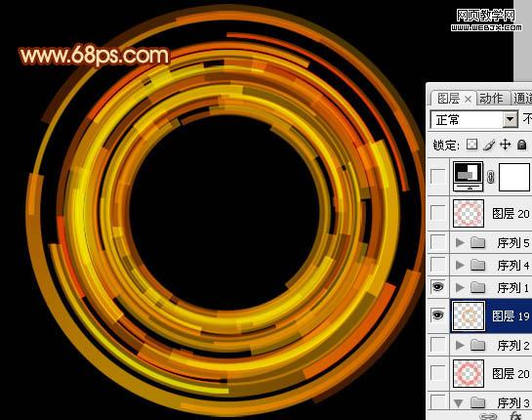Select the 序列 2 group name

click(x=513, y=346)
